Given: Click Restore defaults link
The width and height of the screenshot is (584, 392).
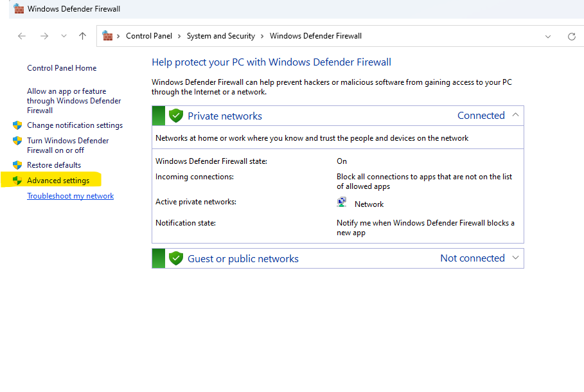Looking at the screenshot, I should coord(54,165).
